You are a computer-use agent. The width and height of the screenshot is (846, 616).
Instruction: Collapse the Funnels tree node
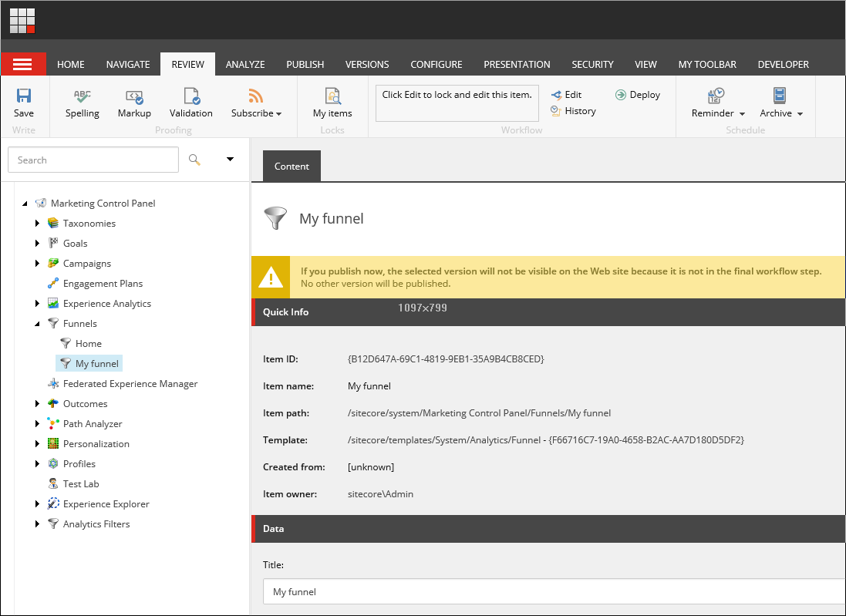coord(37,324)
